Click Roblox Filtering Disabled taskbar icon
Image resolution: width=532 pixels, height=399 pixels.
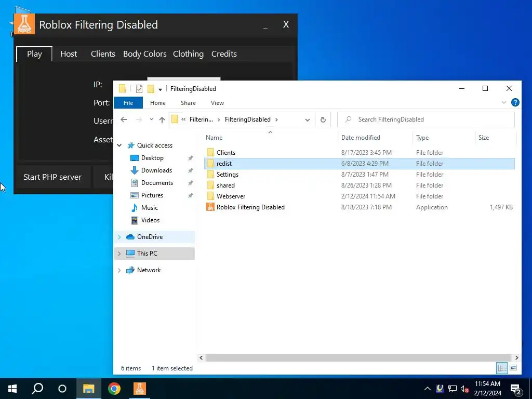[x=139, y=389]
